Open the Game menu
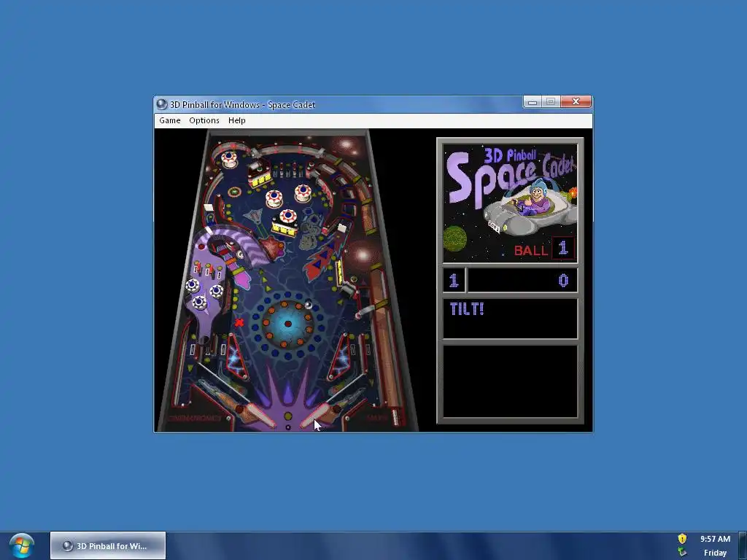The image size is (747, 560). 169,120
